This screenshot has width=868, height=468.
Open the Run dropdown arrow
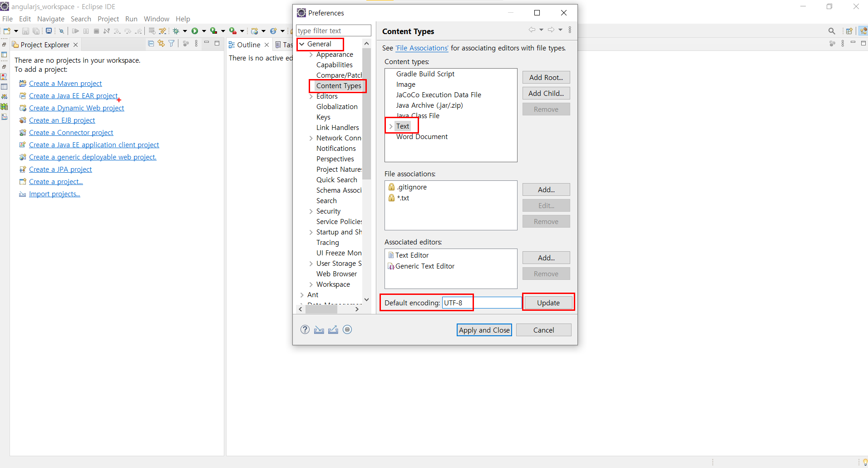(x=204, y=31)
